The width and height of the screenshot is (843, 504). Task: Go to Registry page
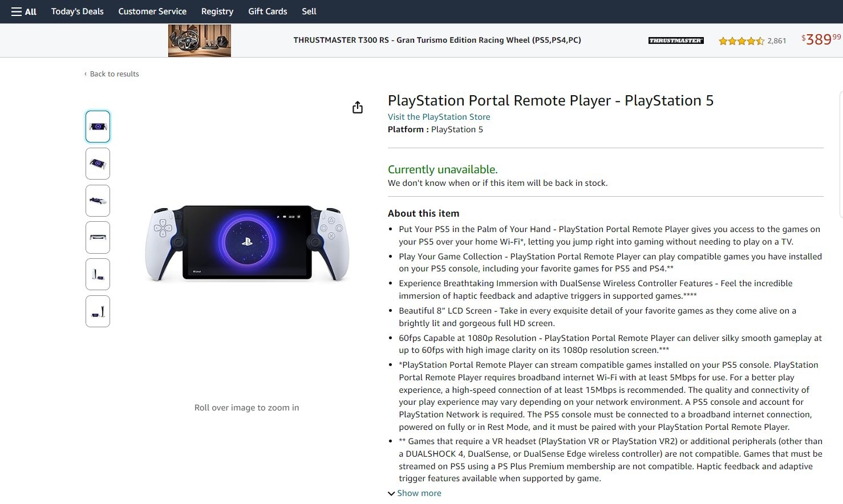pos(217,11)
